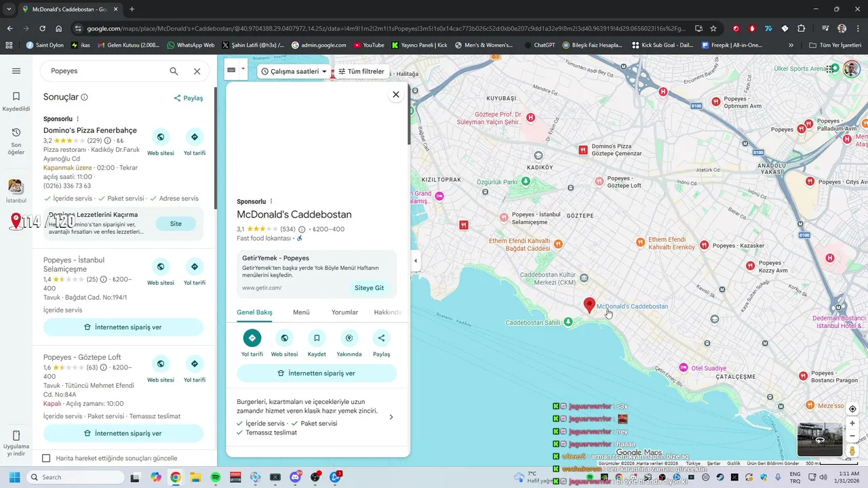This screenshot has height=488, width=868.
Task: Open Web sitesi for Popeyes Göztepe Loft
Action: (x=161, y=363)
